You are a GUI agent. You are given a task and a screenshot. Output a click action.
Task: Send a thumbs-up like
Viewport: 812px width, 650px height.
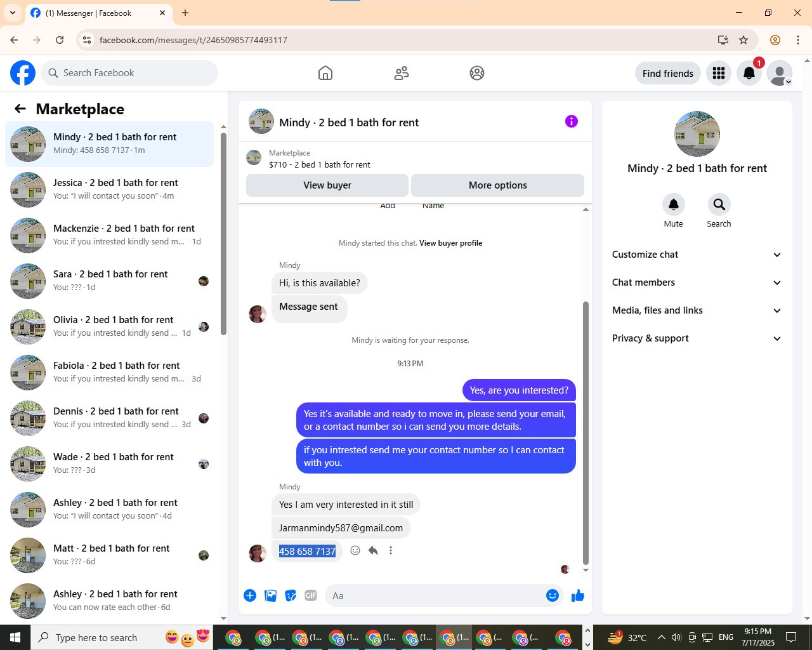tap(577, 595)
